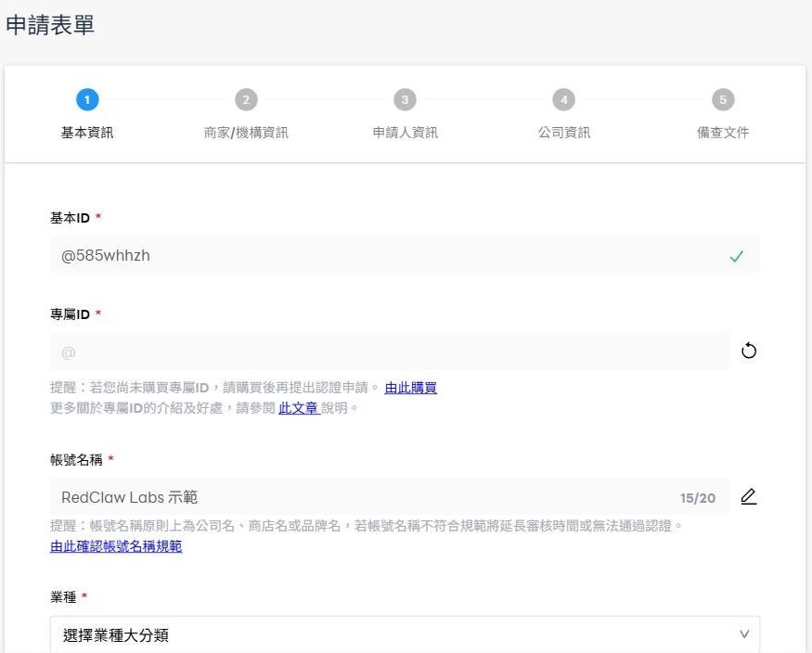The image size is (812, 653).
Task: Click the refresh icon beside 專屬ID field
Action: [748, 351]
